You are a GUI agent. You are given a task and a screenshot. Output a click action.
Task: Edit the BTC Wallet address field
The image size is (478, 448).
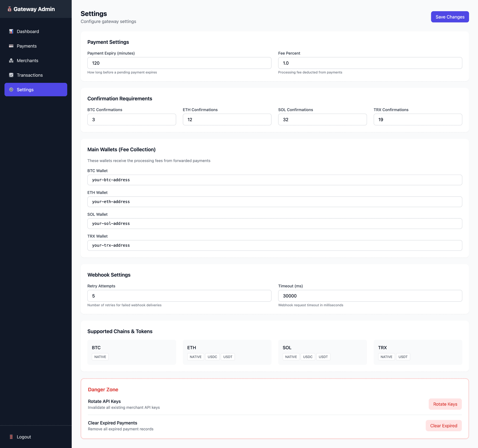(275, 180)
